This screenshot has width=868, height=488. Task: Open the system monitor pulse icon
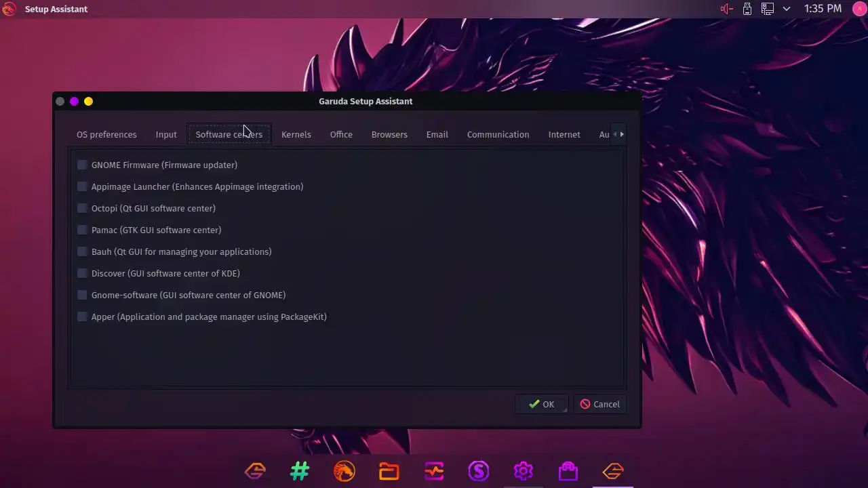click(x=434, y=470)
